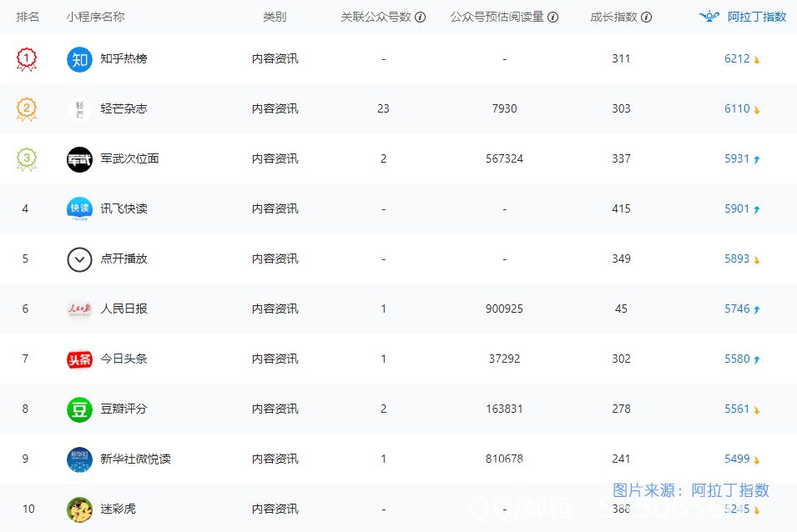Viewport: 797px width, 532px height.
Task: Click the 关联公众号数 header text
Action: pyautogui.click(x=376, y=17)
